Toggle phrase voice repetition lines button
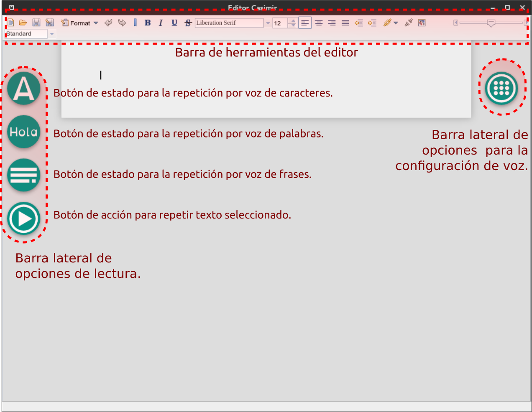The height and width of the screenshot is (412, 532). pyautogui.click(x=24, y=175)
